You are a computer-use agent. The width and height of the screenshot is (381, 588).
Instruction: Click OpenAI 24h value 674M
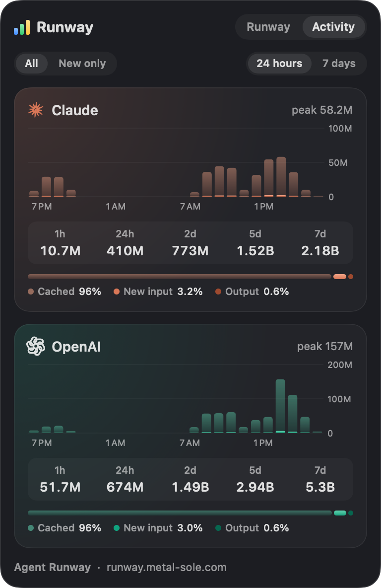125,487
